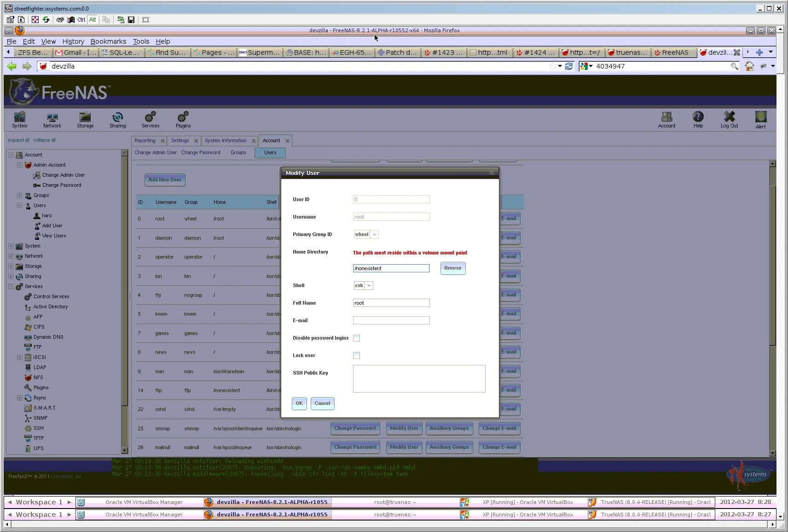Click the Firefox back arrow
The image size is (788, 532).
point(12,66)
